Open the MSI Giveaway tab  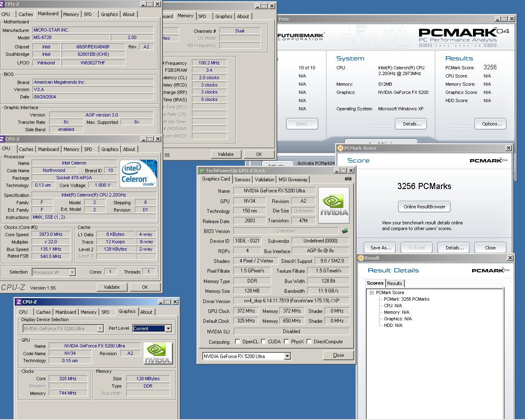293,180
